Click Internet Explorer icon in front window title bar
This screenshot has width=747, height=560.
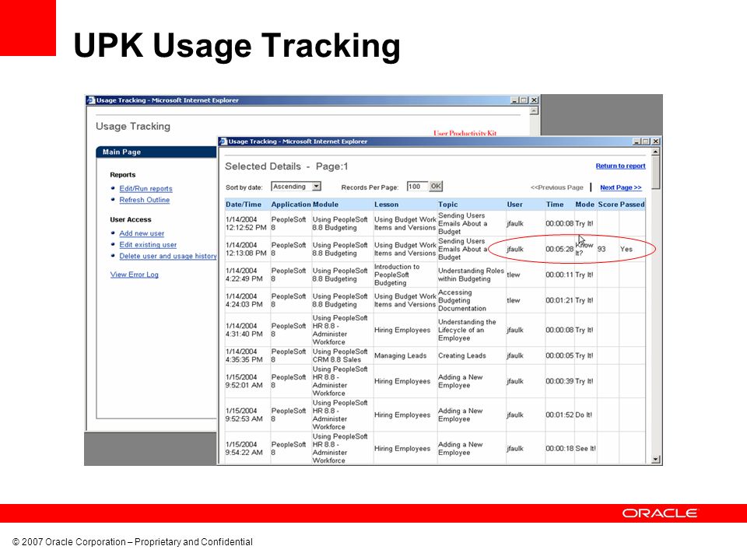click(x=223, y=142)
